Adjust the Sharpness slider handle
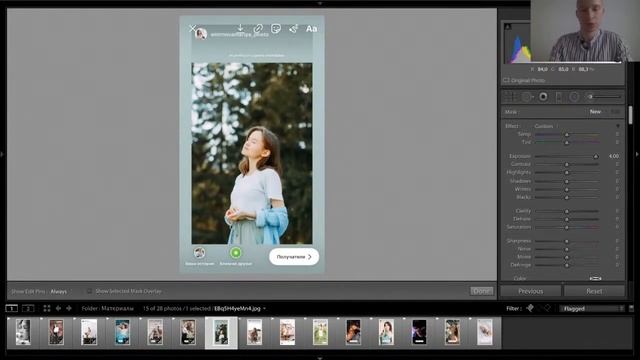Image resolution: width=640 pixels, height=360 pixels. [x=567, y=241]
